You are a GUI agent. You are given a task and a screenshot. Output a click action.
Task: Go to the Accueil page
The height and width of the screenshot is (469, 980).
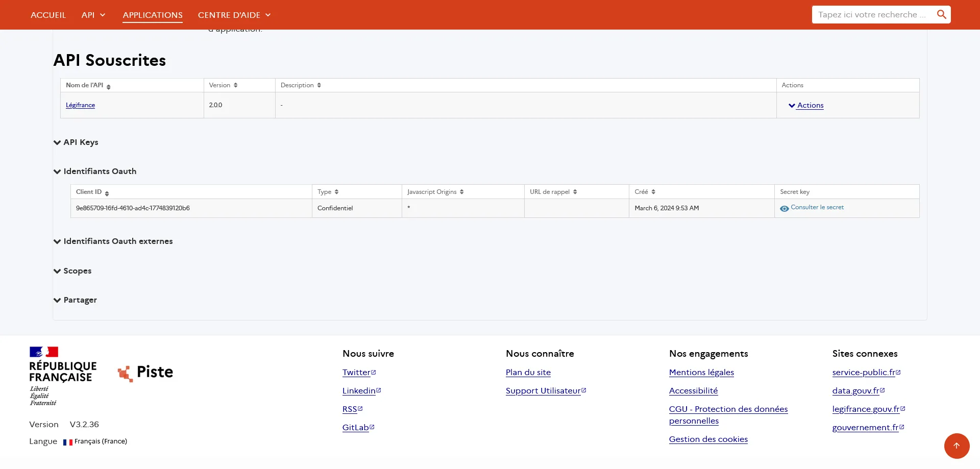pos(48,15)
